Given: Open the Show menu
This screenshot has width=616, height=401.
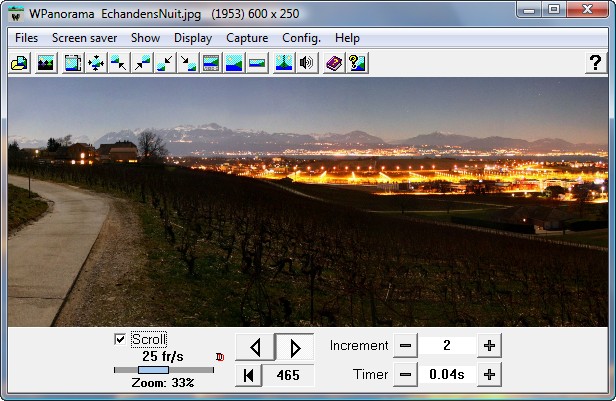Looking at the screenshot, I should 145,38.
